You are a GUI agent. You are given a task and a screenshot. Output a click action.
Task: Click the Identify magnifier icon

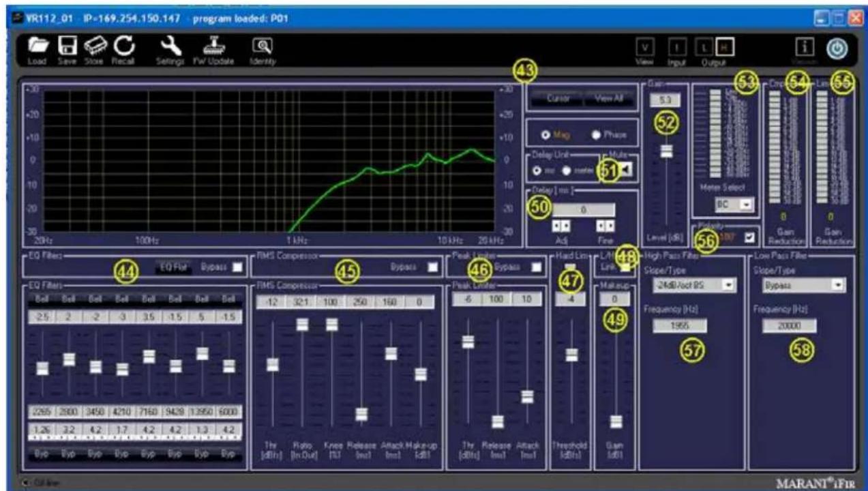(x=262, y=45)
